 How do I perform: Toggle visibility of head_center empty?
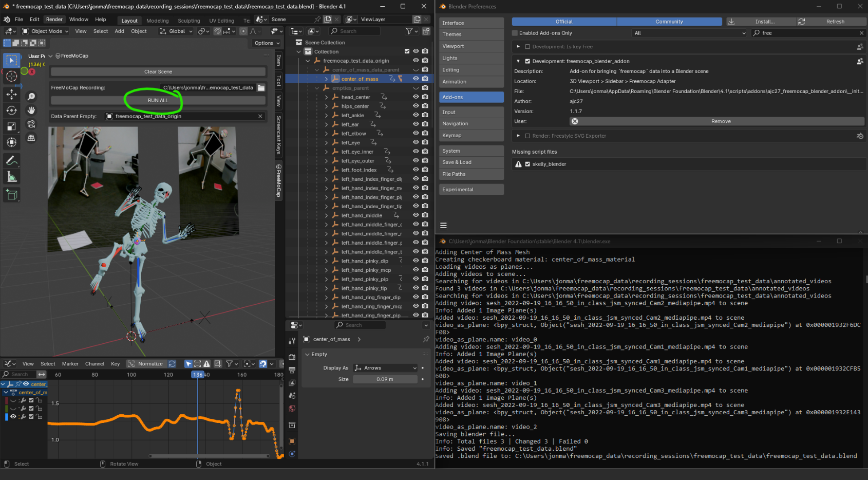pyautogui.click(x=416, y=97)
